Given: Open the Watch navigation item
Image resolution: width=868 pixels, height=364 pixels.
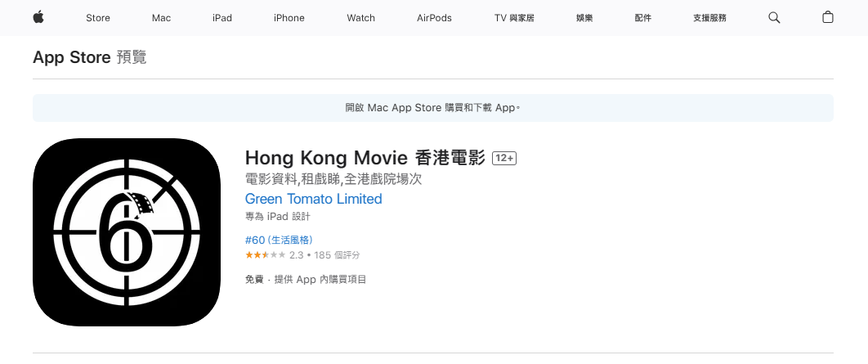Looking at the screenshot, I should point(360,18).
